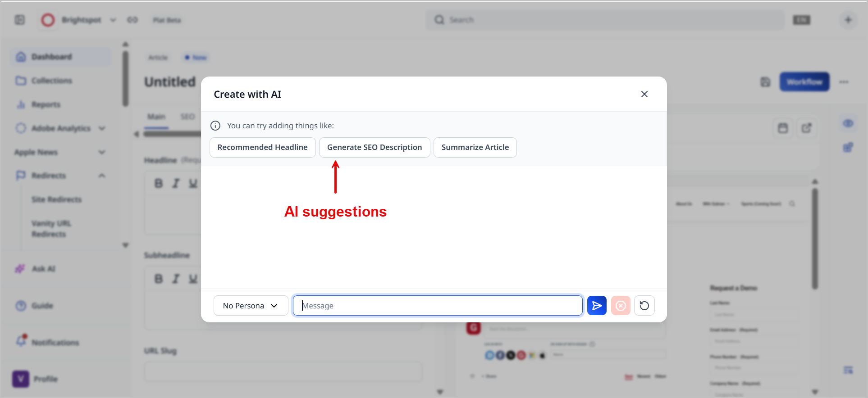Go to Dashboard in sidebar
The width and height of the screenshot is (868, 398).
[51, 57]
